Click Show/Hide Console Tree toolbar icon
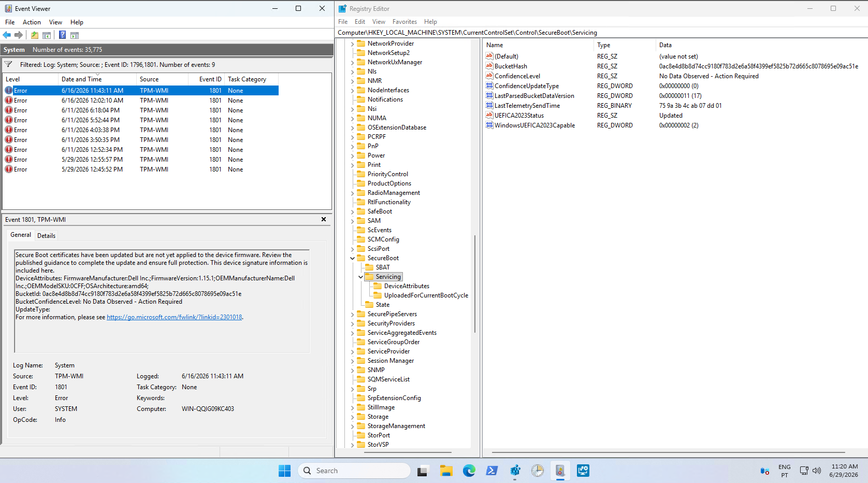This screenshot has width=868, height=483. tap(47, 35)
